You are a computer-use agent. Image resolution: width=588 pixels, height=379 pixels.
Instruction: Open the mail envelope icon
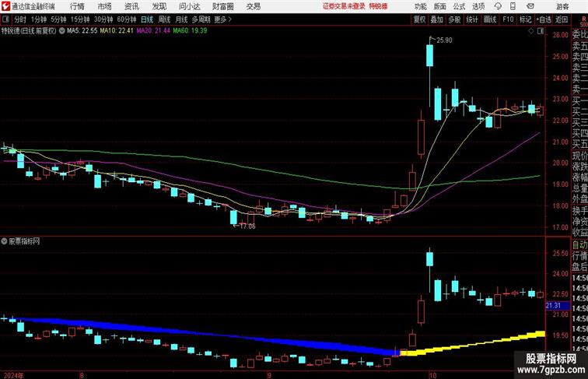point(530,6)
